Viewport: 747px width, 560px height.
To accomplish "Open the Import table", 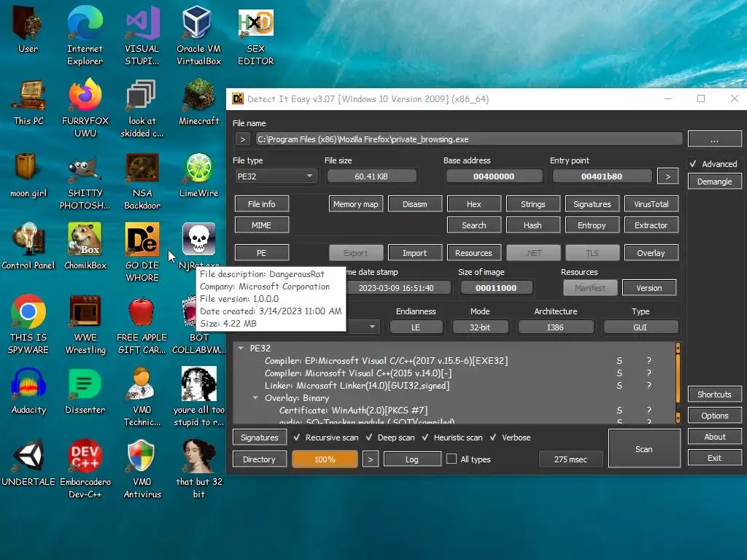I will [x=415, y=253].
